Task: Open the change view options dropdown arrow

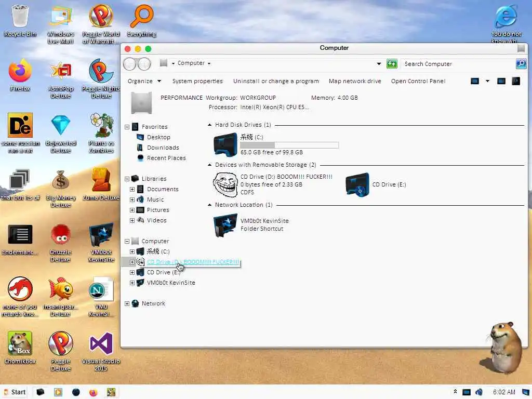Action: click(x=487, y=81)
